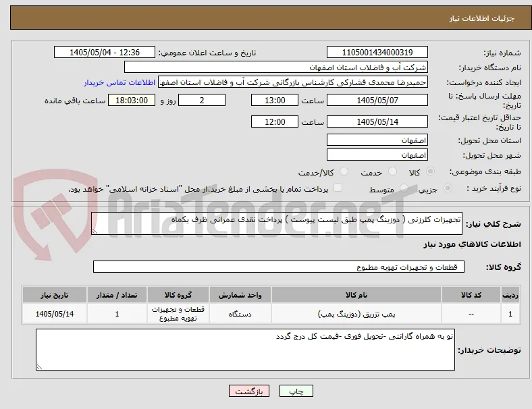This screenshot has height=409, width=532.
Task: Click the تعداد / مقدار column header
Action: (x=117, y=295)
